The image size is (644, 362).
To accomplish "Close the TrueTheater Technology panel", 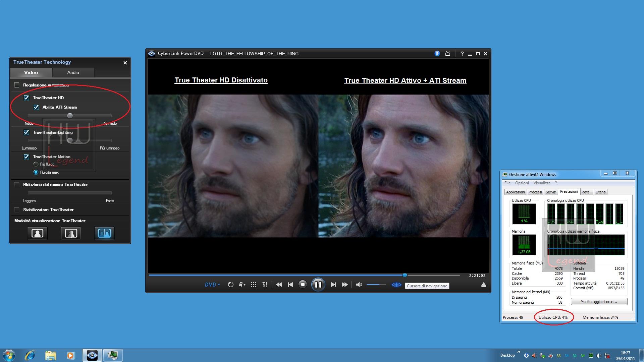I will pos(125,63).
